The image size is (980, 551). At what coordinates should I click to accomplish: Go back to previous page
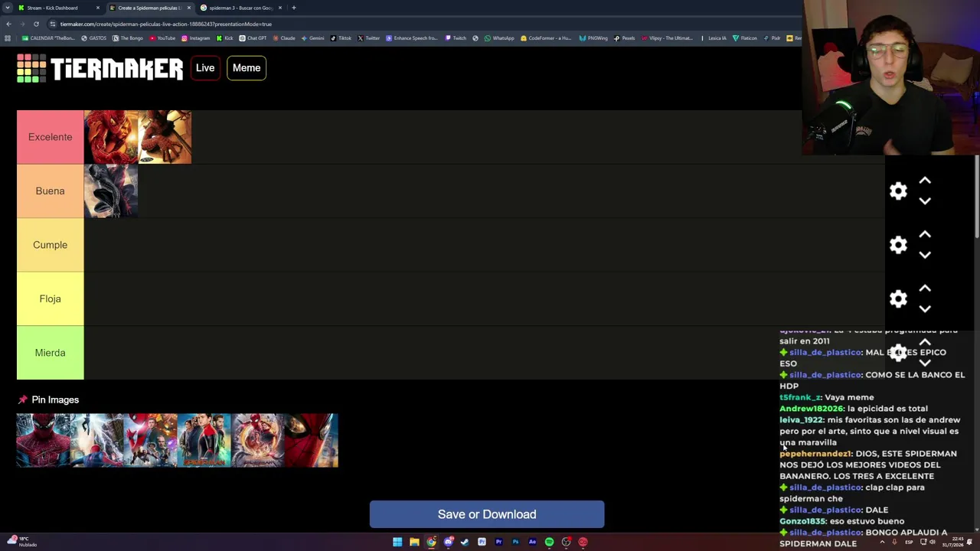[x=8, y=24]
